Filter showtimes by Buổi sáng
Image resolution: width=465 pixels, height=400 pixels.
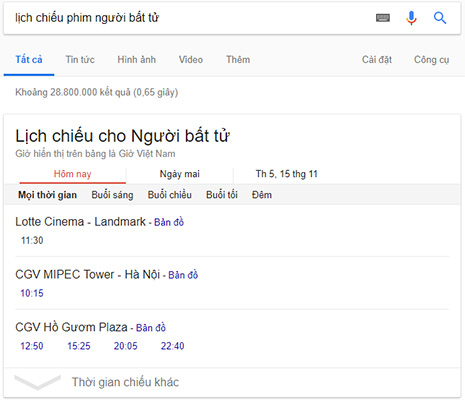112,195
